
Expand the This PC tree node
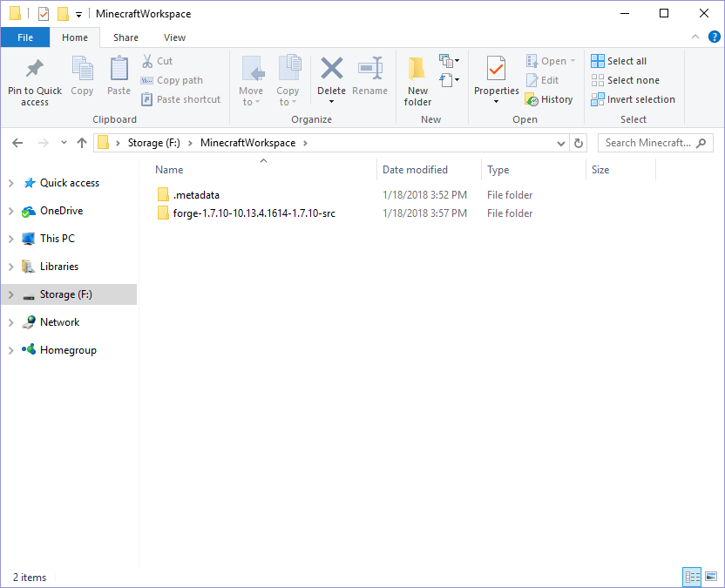click(11, 239)
